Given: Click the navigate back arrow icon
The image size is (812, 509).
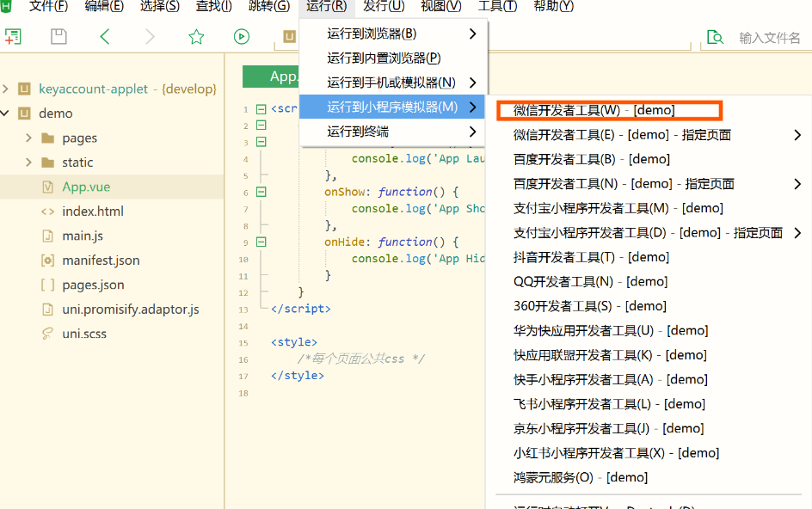Looking at the screenshot, I should [x=105, y=37].
